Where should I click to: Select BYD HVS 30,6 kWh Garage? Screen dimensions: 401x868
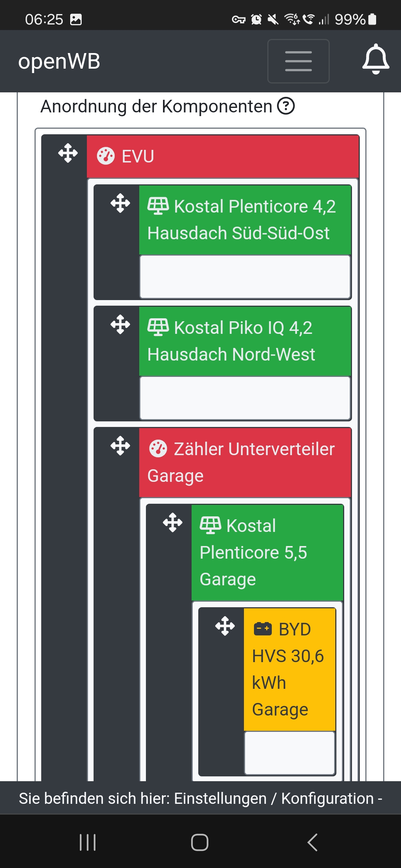[290, 669]
